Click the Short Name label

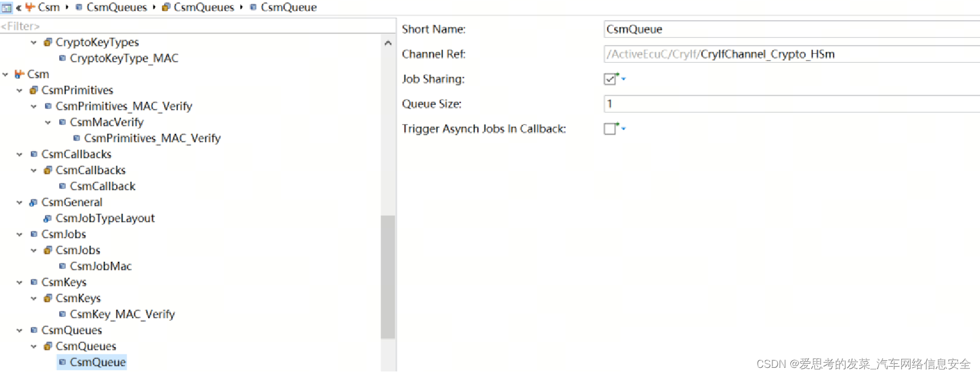pos(433,29)
